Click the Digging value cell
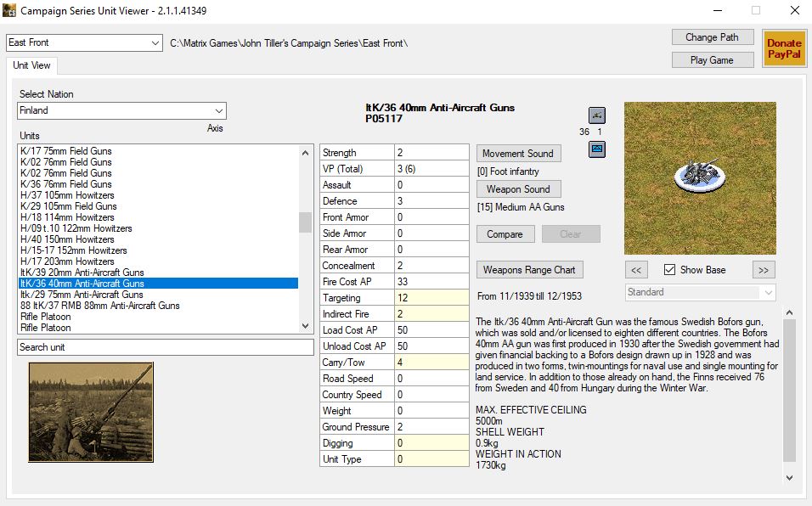812x506 pixels. 431,443
